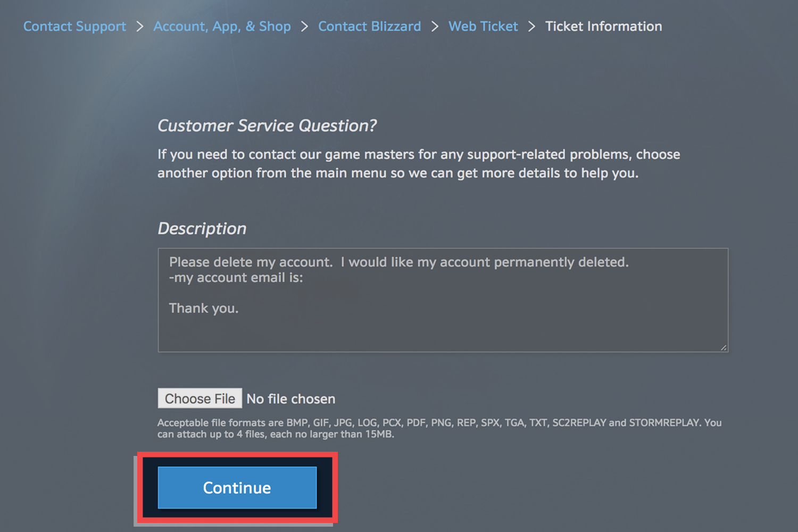The width and height of the screenshot is (798, 532).
Task: Click the Contact Support breadcrumb link
Action: (74, 26)
